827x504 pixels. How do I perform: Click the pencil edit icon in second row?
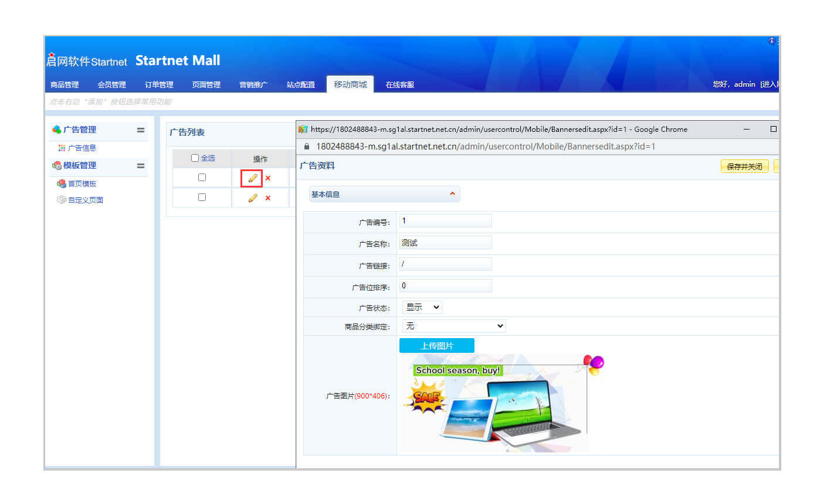(x=252, y=198)
